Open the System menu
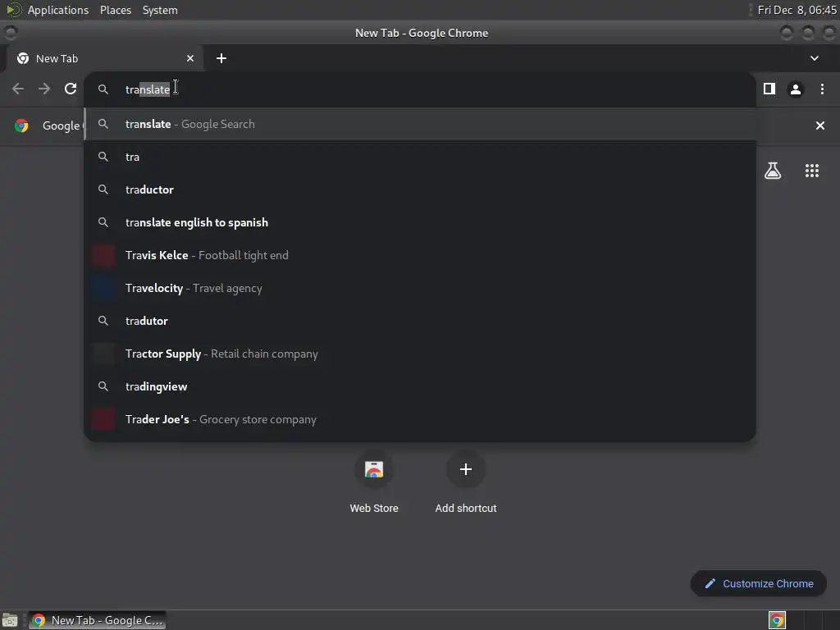This screenshot has height=630, width=840. point(160,10)
